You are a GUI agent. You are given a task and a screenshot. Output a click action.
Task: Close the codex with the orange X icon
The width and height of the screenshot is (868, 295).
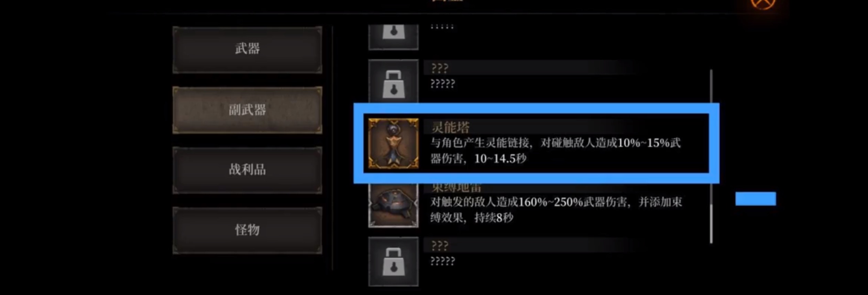[762, 3]
